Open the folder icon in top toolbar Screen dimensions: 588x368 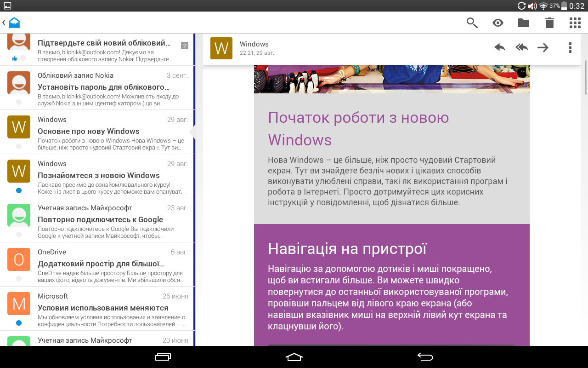pyautogui.click(x=524, y=23)
